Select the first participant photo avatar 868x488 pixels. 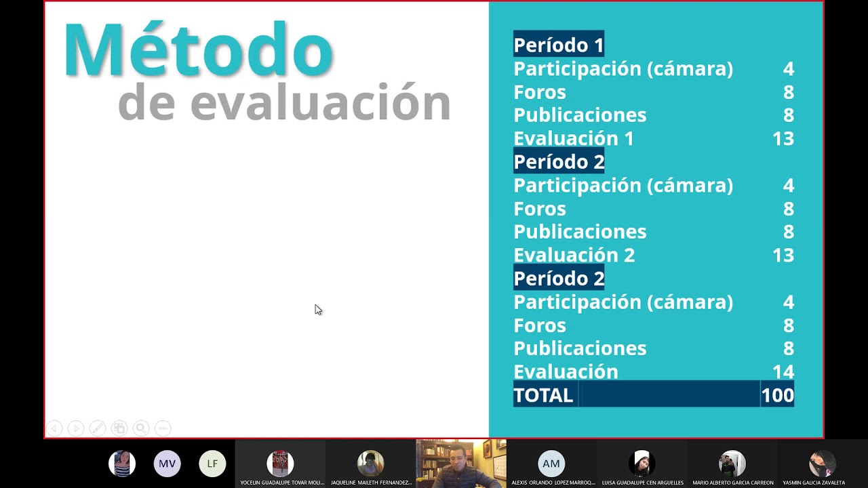[122, 464]
